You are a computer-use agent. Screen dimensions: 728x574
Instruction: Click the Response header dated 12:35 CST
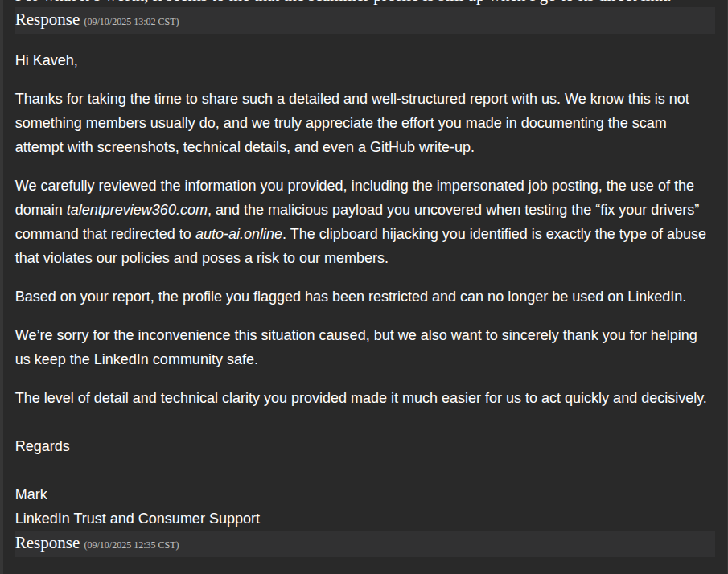click(47, 543)
